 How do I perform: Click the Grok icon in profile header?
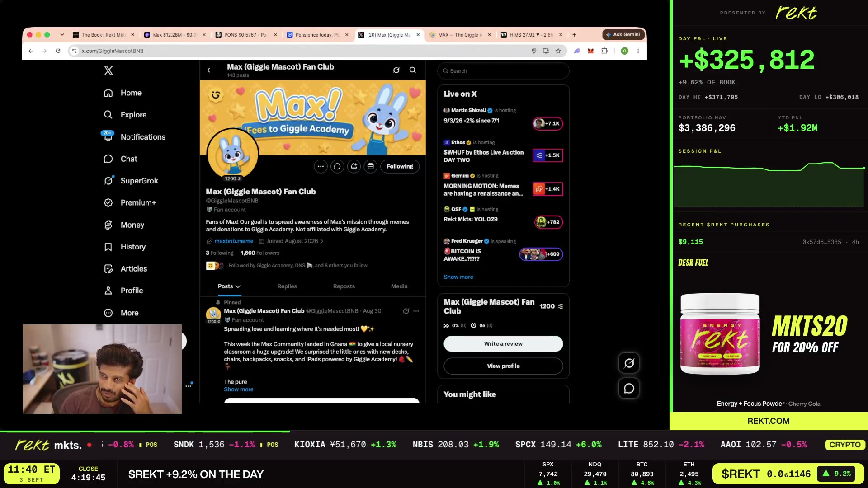coord(396,70)
